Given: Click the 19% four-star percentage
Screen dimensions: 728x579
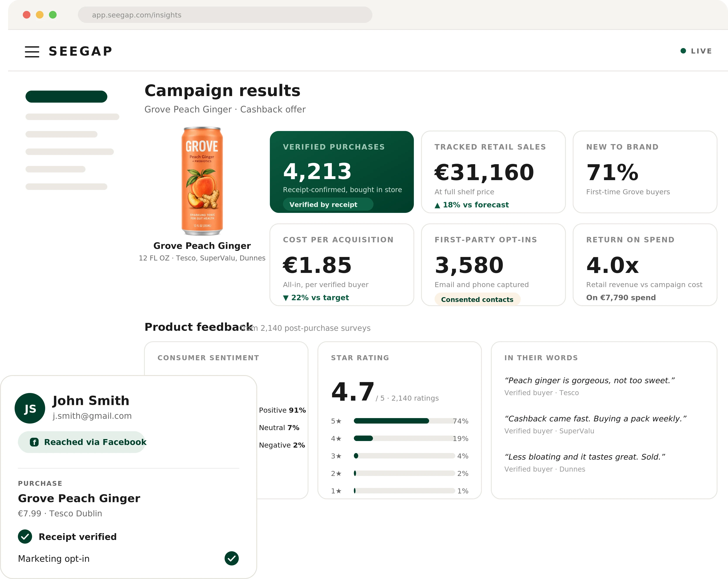Looking at the screenshot, I should pos(460,439).
